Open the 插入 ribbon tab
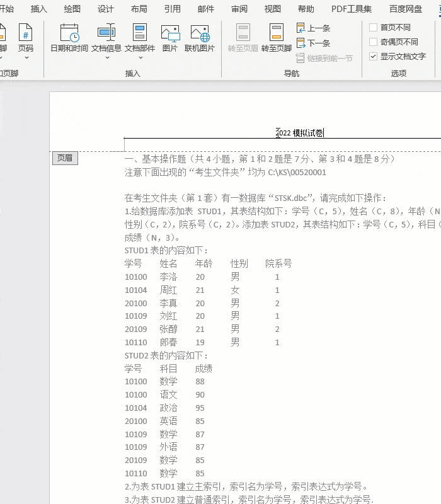 click(39, 9)
